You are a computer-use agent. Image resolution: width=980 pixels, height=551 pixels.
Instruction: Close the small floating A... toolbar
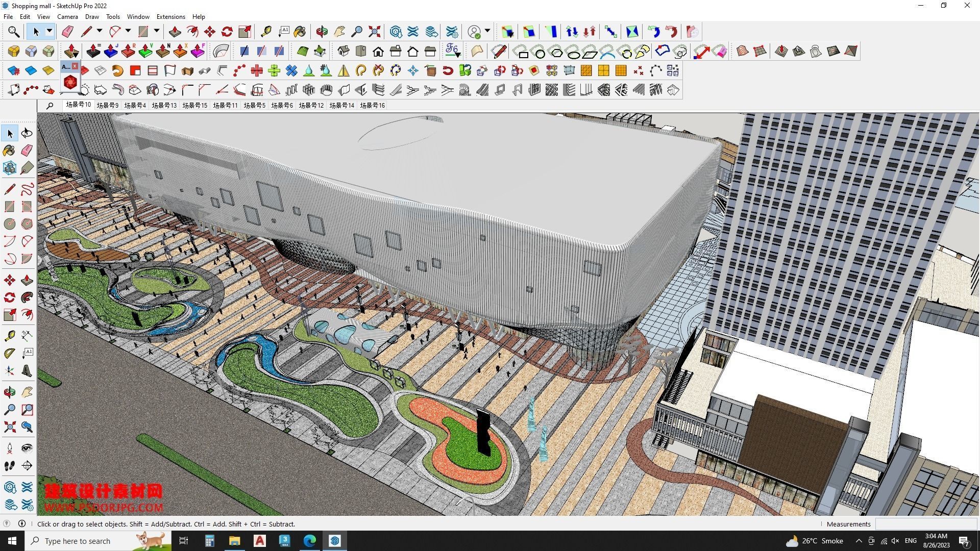click(75, 66)
